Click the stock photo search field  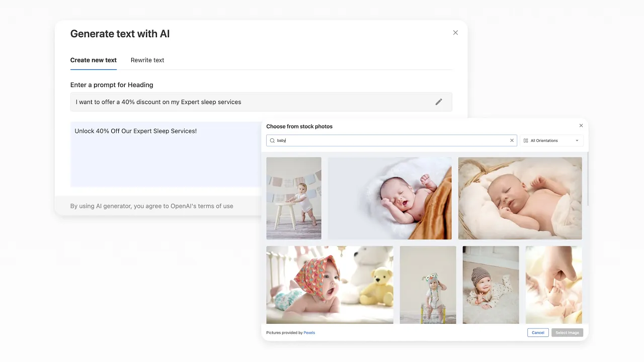tap(391, 141)
